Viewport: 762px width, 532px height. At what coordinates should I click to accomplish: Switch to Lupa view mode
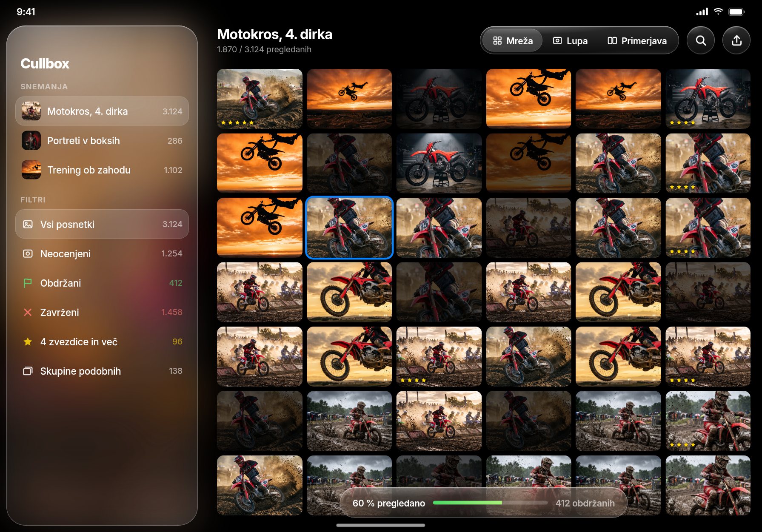pyautogui.click(x=570, y=41)
